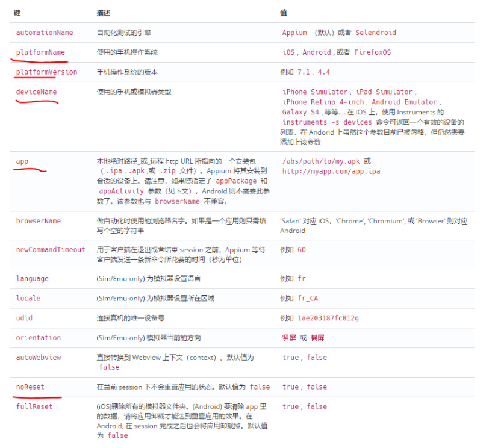Screen dimensions: 492x448
Task: Select the fullReset key
Action: (x=34, y=407)
